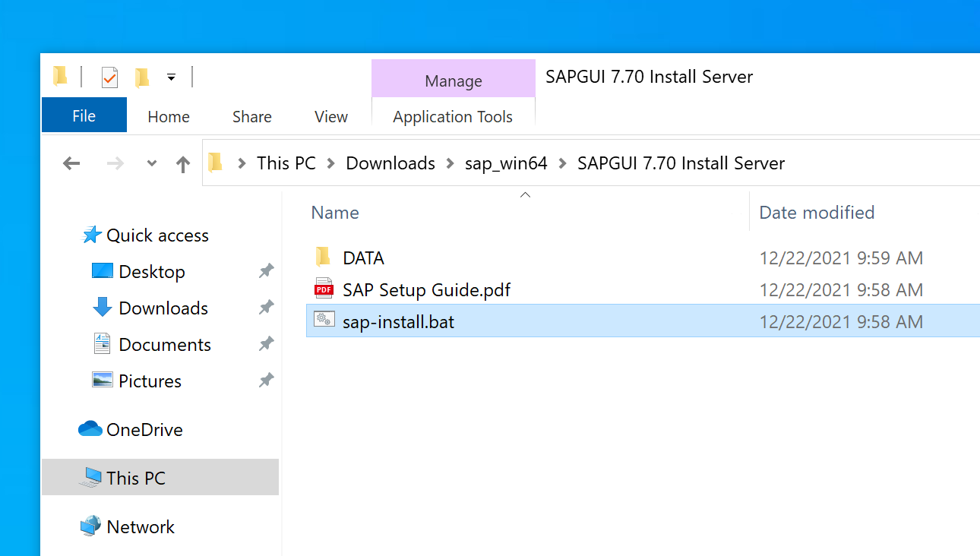Viewport: 980px width, 556px height.
Task: Go back using the Back arrow
Action: (71, 163)
